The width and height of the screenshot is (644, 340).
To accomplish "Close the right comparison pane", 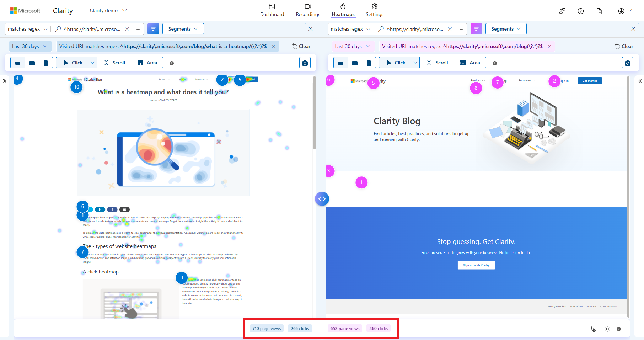I will (633, 29).
